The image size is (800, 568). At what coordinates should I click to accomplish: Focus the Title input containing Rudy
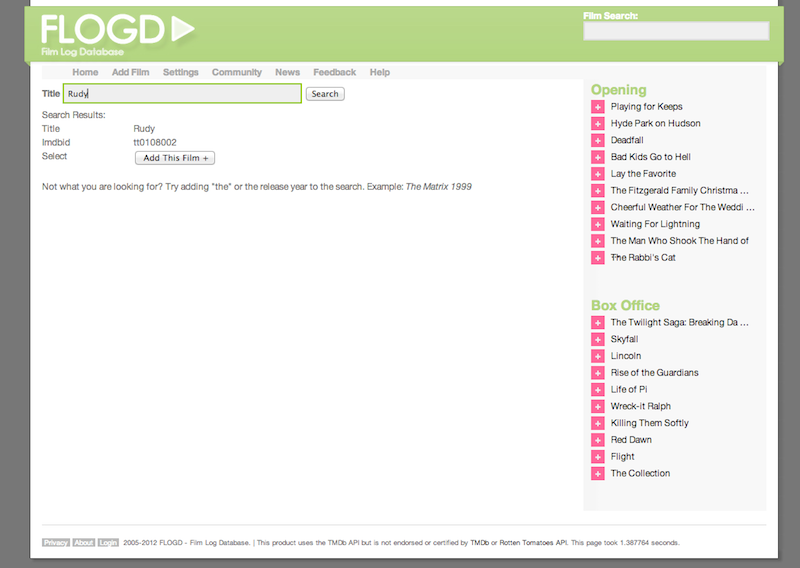pos(182,93)
